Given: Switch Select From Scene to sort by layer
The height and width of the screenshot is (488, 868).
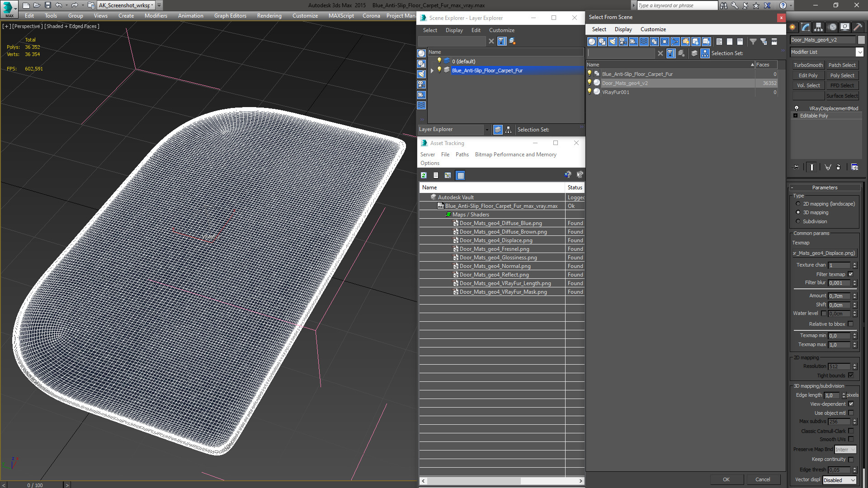Looking at the screenshot, I should click(x=694, y=53).
